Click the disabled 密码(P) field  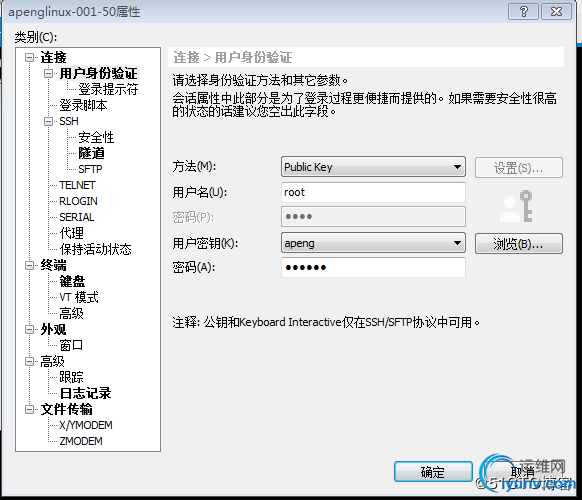pos(373,217)
